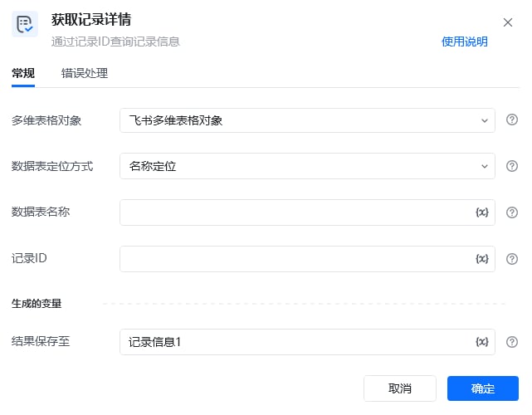The width and height of the screenshot is (532, 415).
Task: Show help for 结果保存至
Action: point(511,342)
